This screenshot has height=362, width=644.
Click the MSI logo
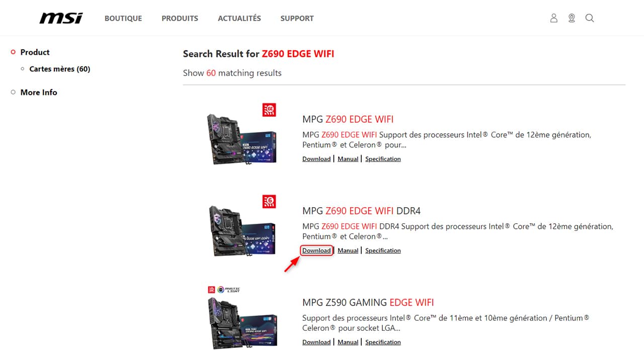pos(61,18)
